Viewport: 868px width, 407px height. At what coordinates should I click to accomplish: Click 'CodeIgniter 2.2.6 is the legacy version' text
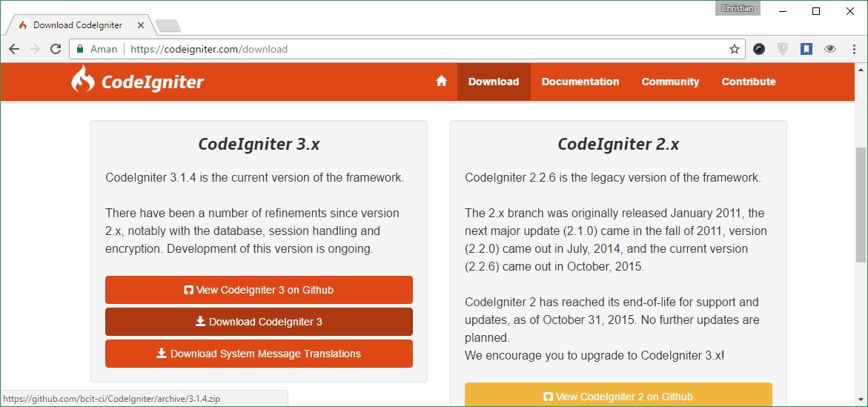click(x=613, y=178)
